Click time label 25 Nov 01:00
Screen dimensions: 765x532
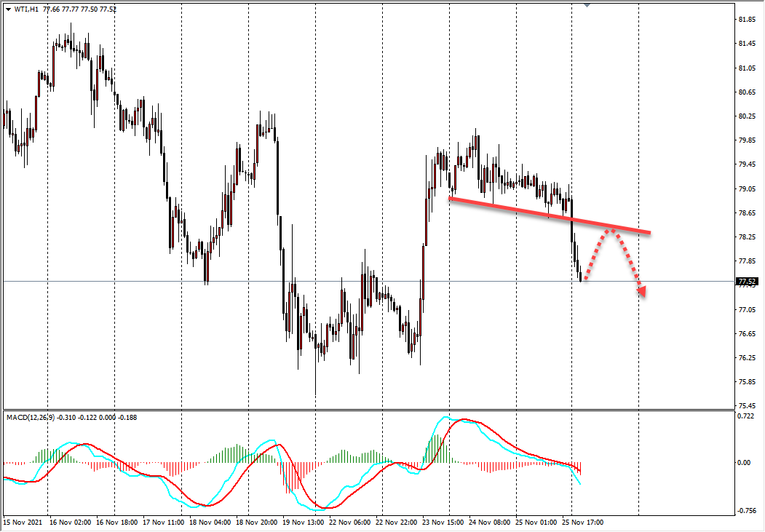[536, 523]
